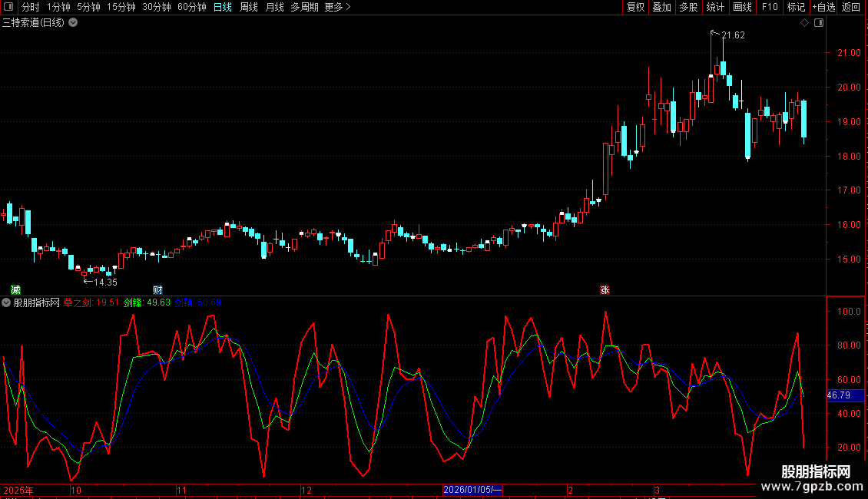Click the panel layout icon at top-left
The height and width of the screenshot is (499, 868).
pyautogui.click(x=8, y=7)
